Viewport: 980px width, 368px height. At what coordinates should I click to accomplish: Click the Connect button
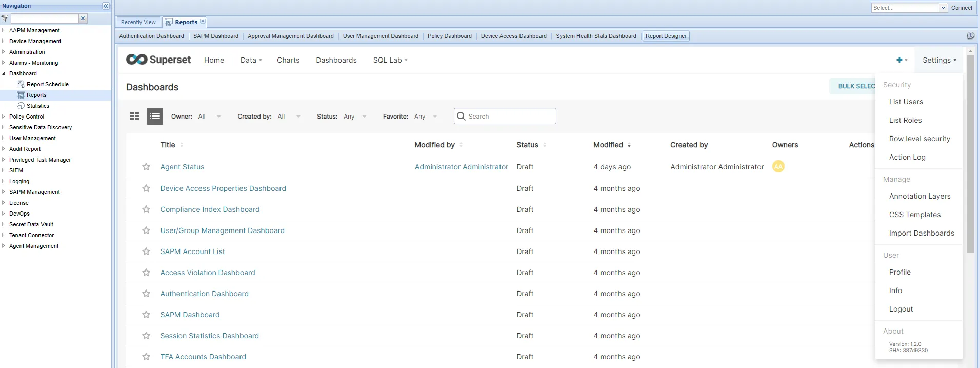pos(962,8)
